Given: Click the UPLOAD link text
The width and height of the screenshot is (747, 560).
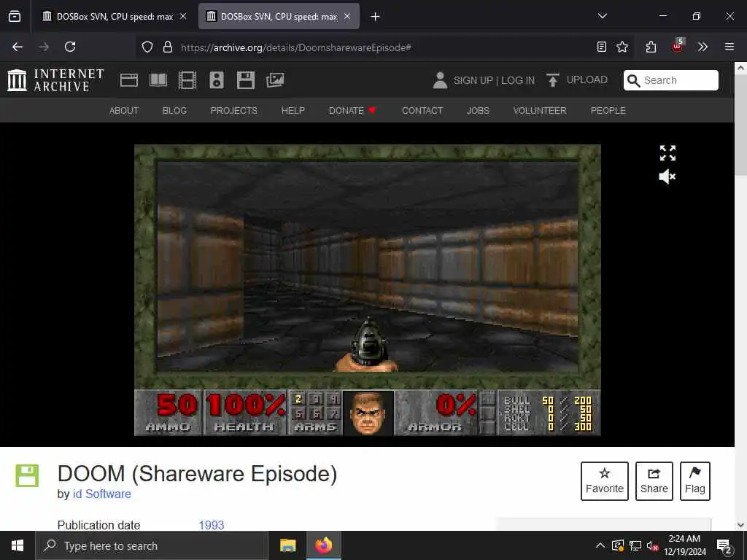Looking at the screenshot, I should point(587,79).
